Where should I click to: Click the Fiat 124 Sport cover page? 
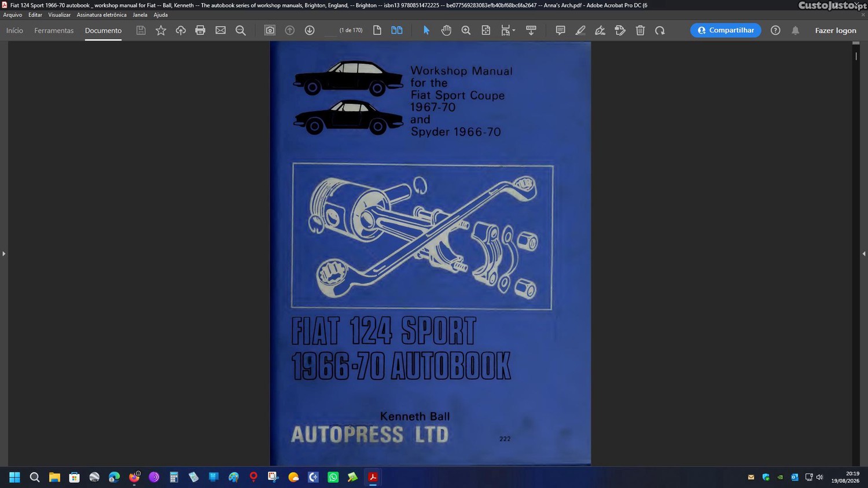(x=431, y=253)
